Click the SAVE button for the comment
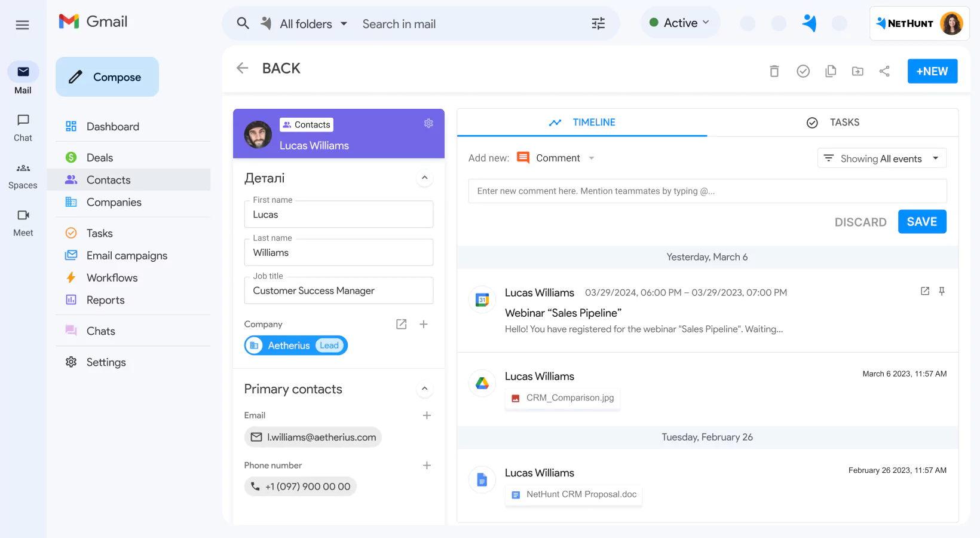 coord(922,221)
